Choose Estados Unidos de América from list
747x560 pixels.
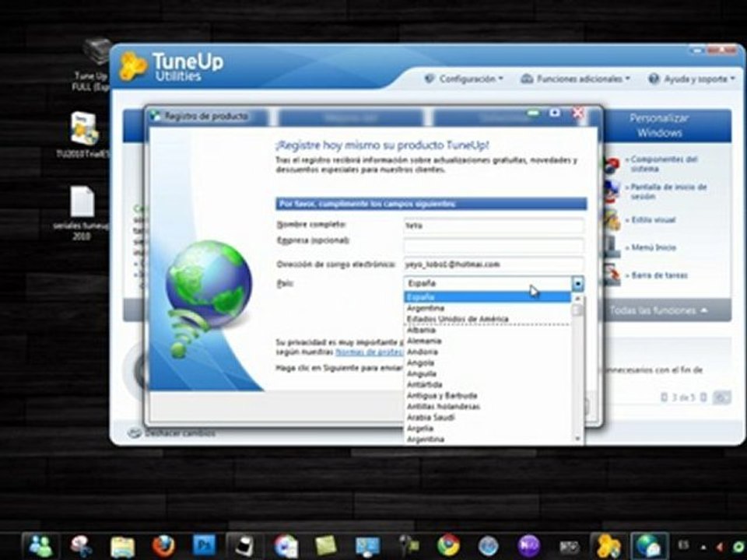tap(487, 319)
